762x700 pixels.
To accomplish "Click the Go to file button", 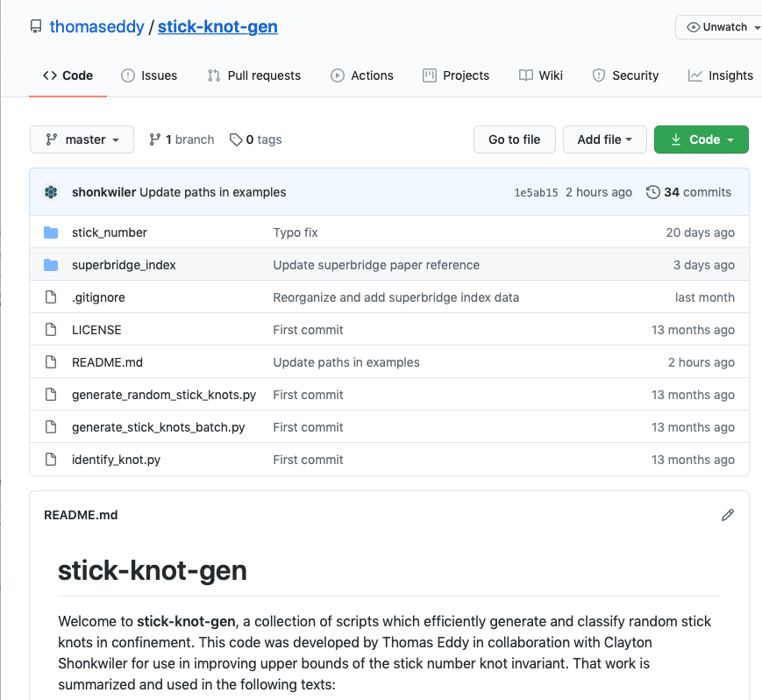I will click(x=514, y=139).
